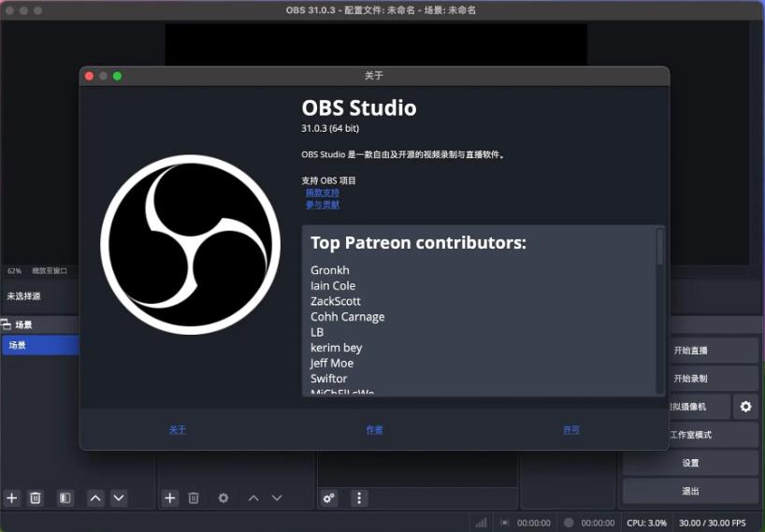Click the OBS Studio title in dialog
The width and height of the screenshot is (765, 532).
tap(359, 108)
